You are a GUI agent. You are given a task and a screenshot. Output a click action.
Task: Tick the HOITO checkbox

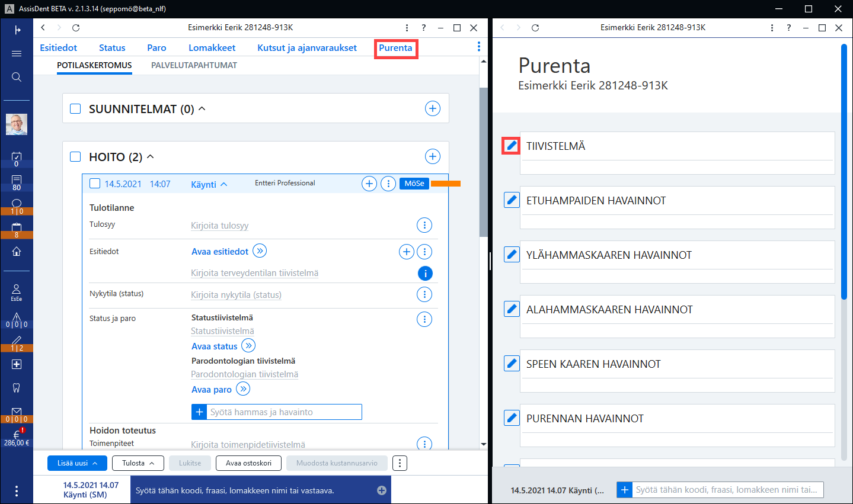click(x=75, y=156)
